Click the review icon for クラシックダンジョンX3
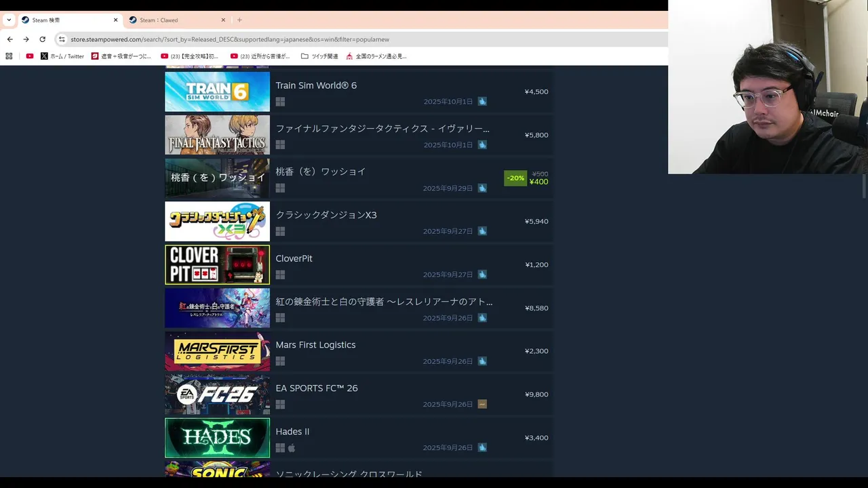868x488 pixels. pyautogui.click(x=482, y=231)
